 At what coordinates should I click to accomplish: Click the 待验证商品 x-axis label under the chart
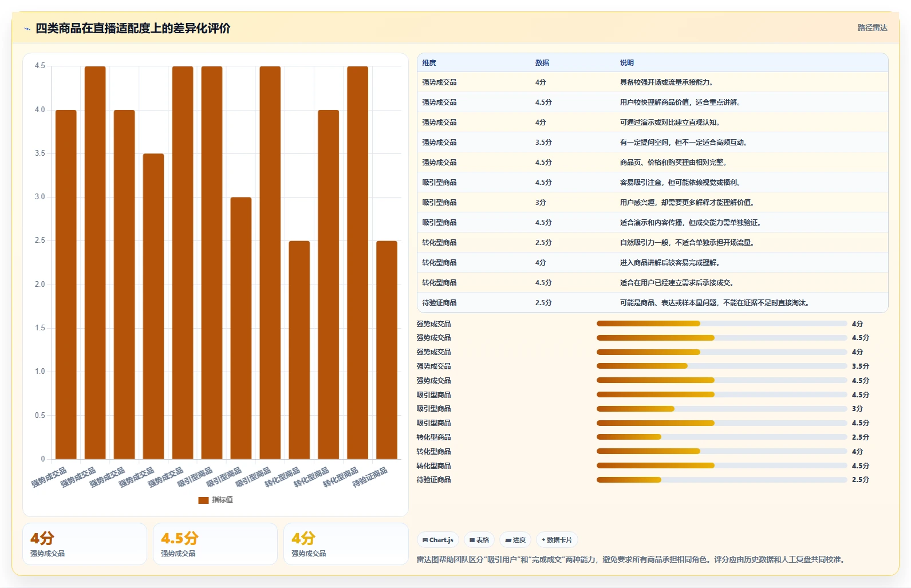click(370, 477)
